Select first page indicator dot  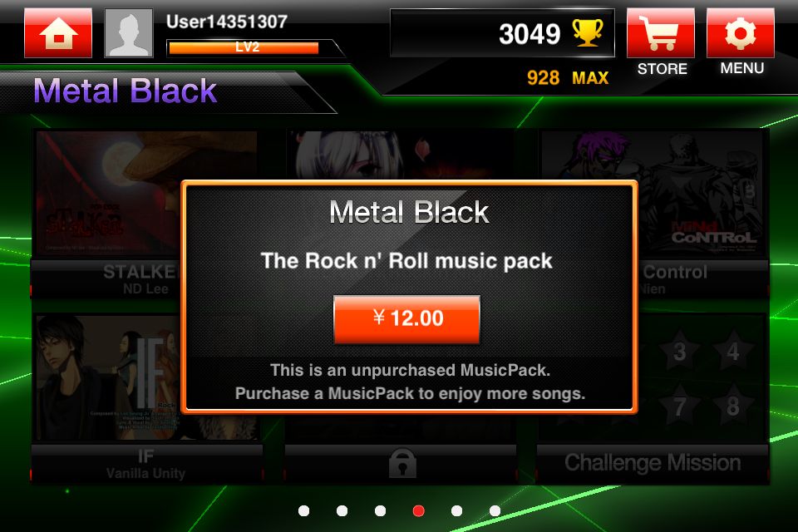click(x=304, y=510)
